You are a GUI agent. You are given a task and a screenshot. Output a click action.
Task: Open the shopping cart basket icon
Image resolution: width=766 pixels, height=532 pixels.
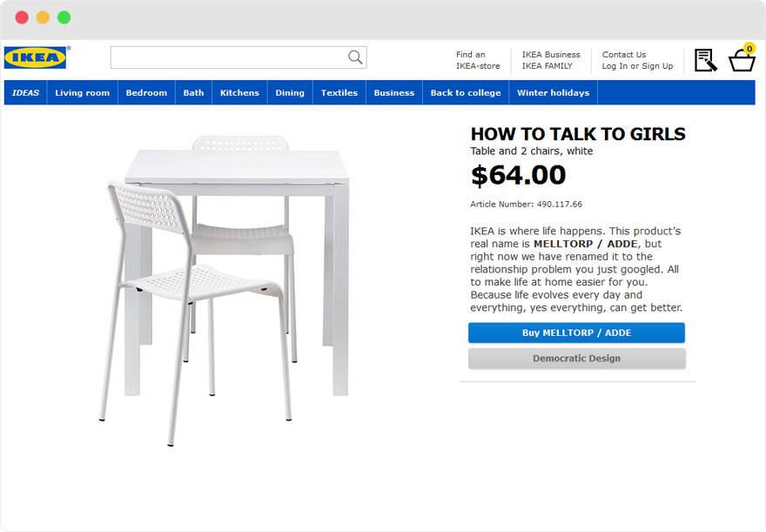tap(741, 61)
